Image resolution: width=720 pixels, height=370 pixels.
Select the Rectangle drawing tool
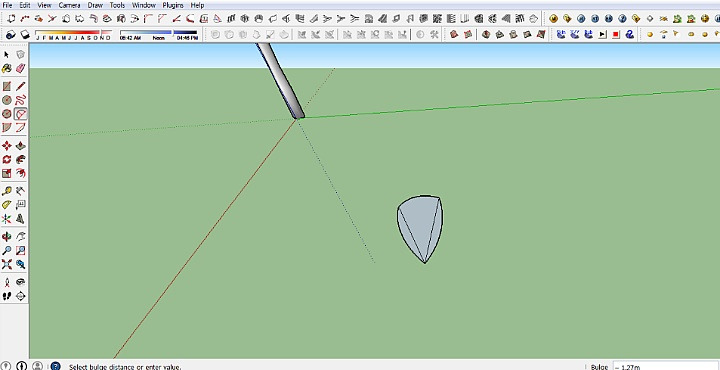tap(6, 86)
